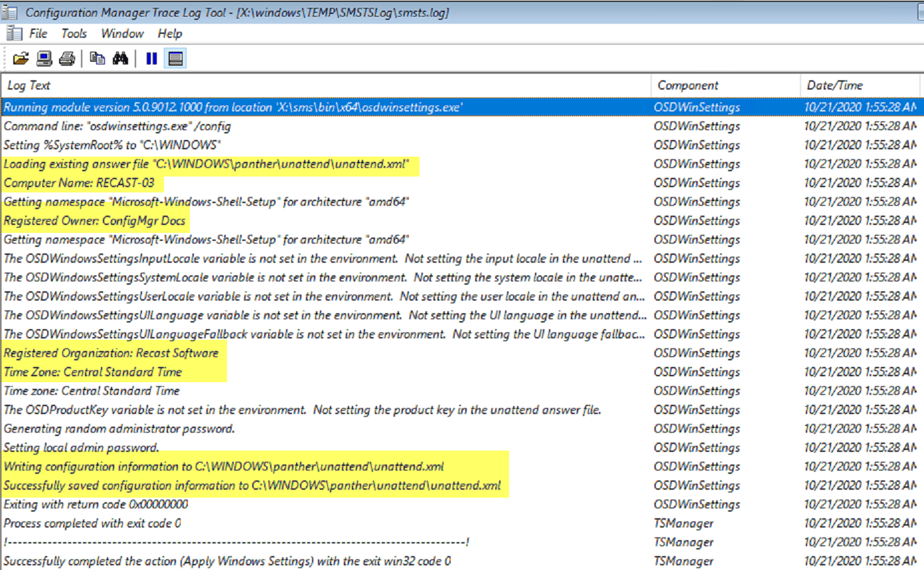Click the Open on Server computer icon
The height and width of the screenshot is (570, 924).
44,59
